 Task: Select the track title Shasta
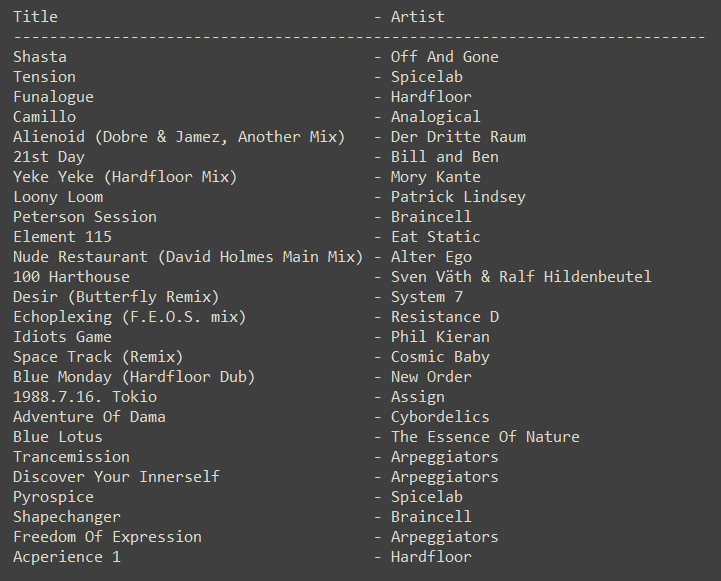click(40, 57)
